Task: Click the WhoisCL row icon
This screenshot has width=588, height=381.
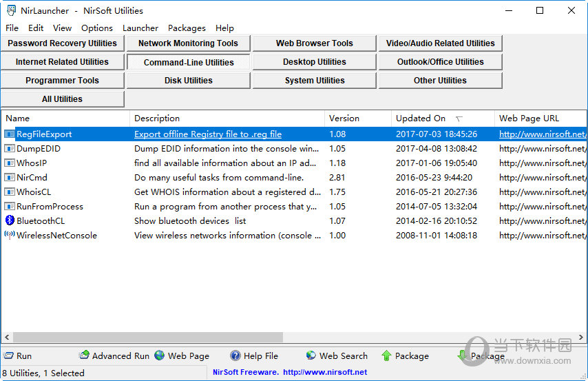Action: [x=10, y=192]
